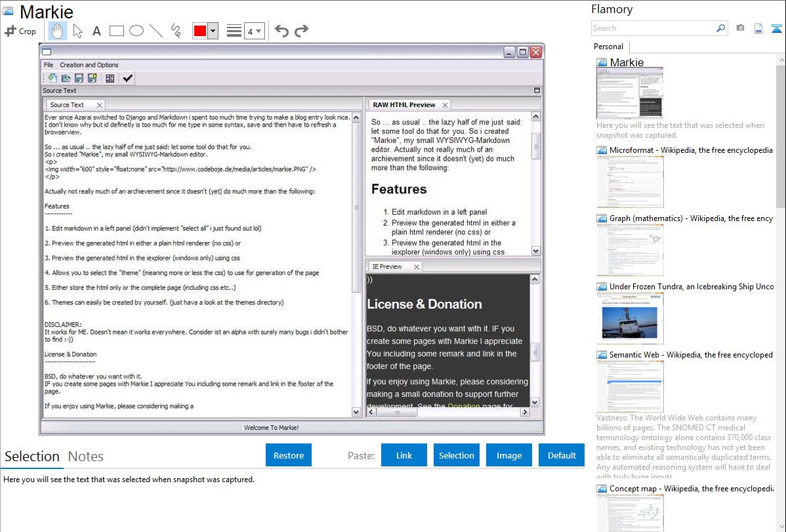Click the save floppy disk icon
Image resolution: width=786 pixels, height=532 pixels.
tap(79, 78)
